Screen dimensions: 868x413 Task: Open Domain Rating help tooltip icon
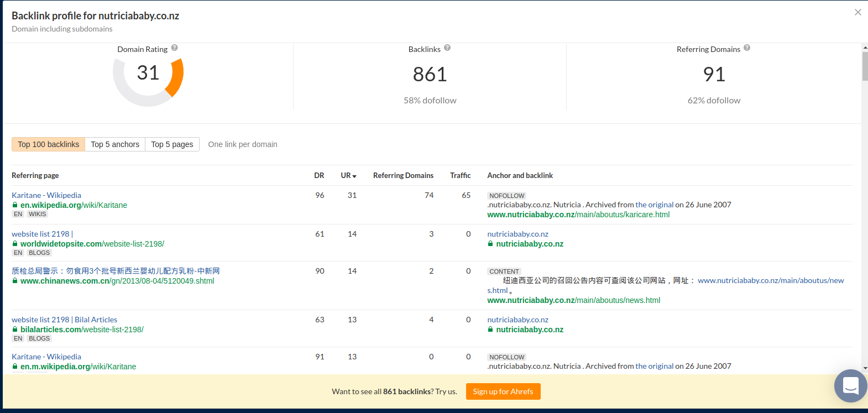(175, 48)
